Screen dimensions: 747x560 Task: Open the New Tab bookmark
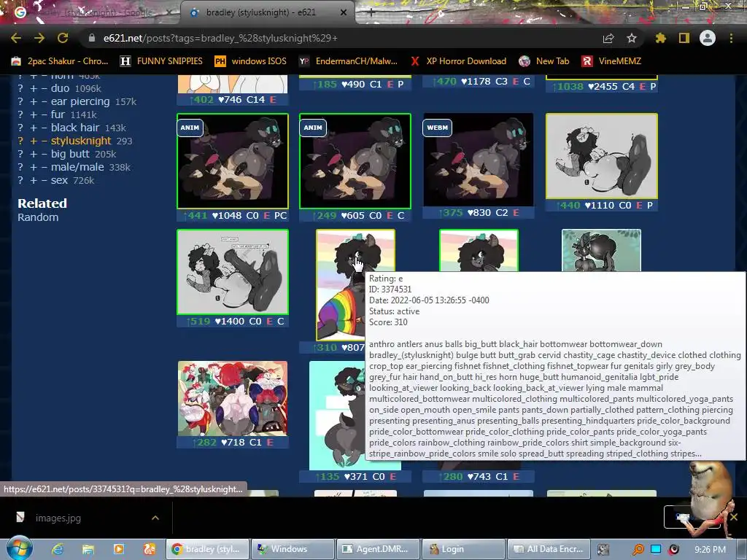point(544,61)
